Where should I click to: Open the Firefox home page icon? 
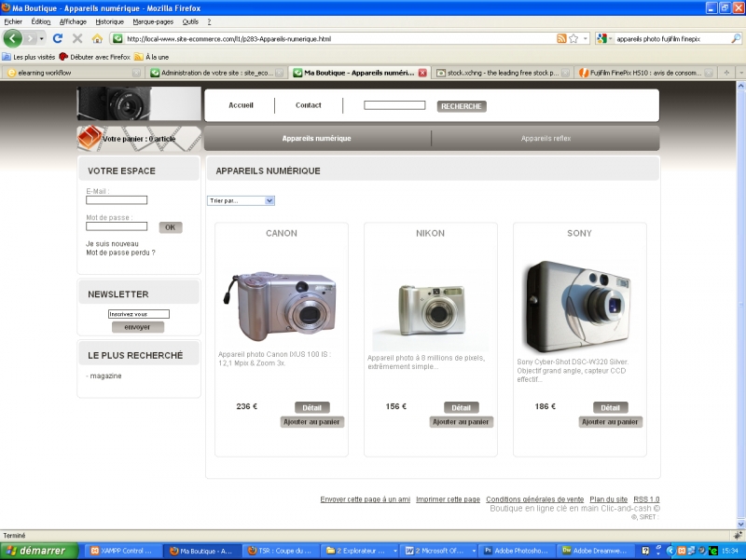[97, 38]
